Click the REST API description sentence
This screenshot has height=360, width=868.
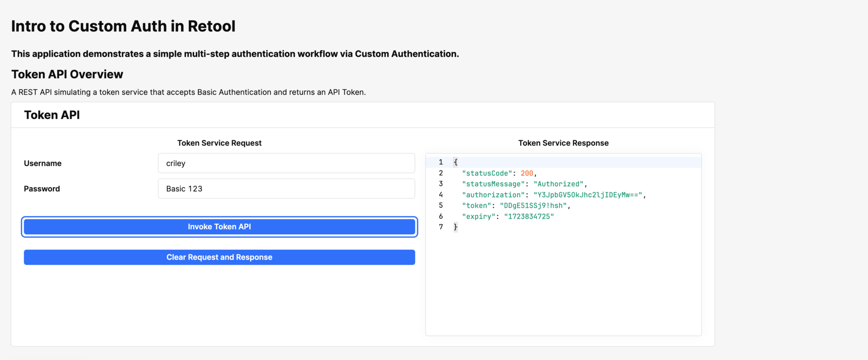189,92
